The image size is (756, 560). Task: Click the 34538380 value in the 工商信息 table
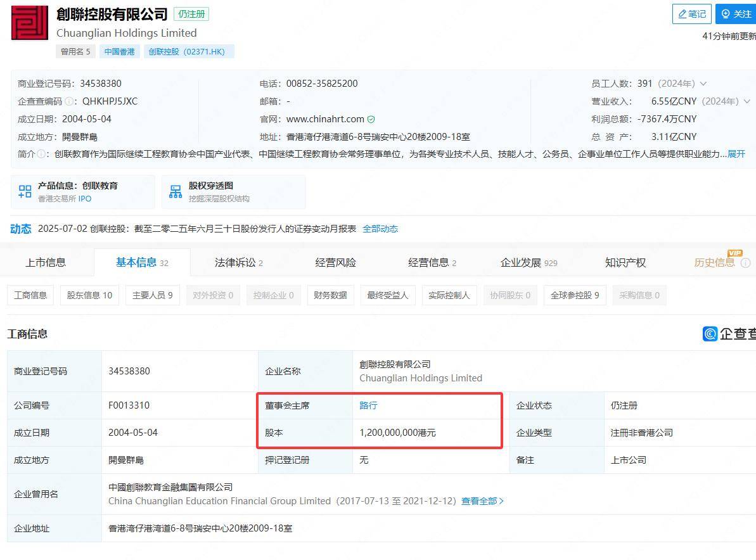129,371
